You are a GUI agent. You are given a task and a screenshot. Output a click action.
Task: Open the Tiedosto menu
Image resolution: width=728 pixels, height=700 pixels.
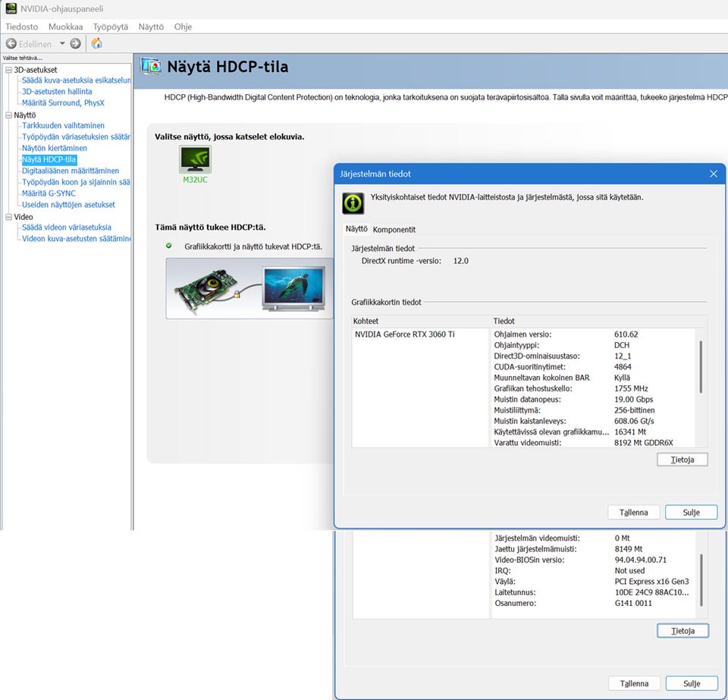pos(22,27)
